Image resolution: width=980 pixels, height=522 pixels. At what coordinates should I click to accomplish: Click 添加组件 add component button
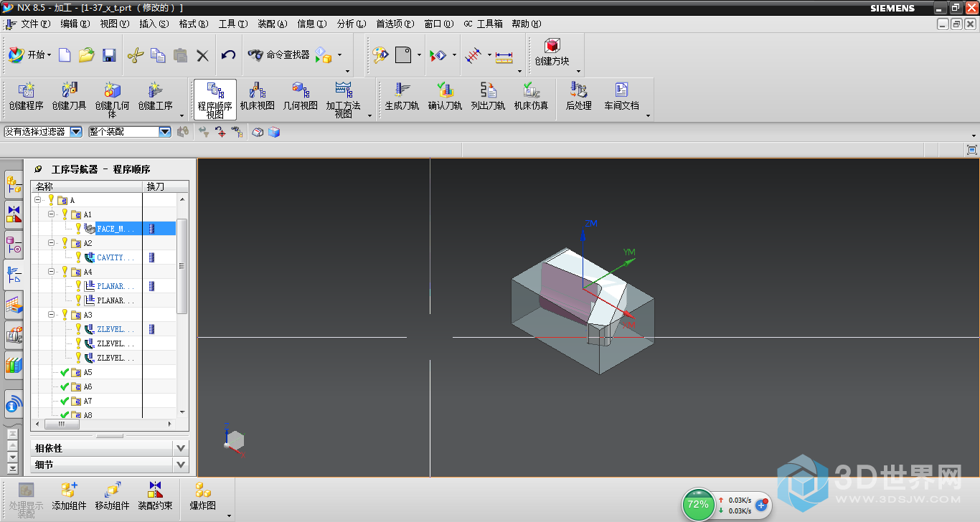pyautogui.click(x=69, y=496)
